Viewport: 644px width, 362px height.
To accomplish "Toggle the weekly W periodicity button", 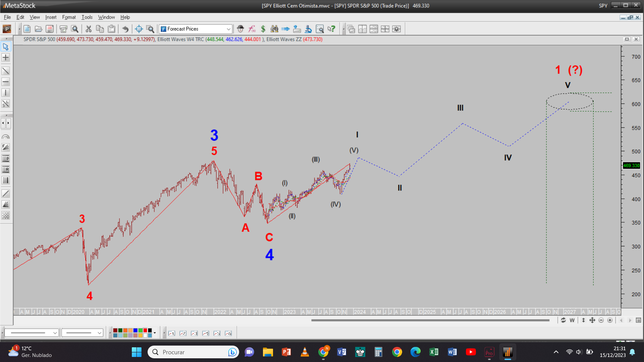I will [572, 320].
